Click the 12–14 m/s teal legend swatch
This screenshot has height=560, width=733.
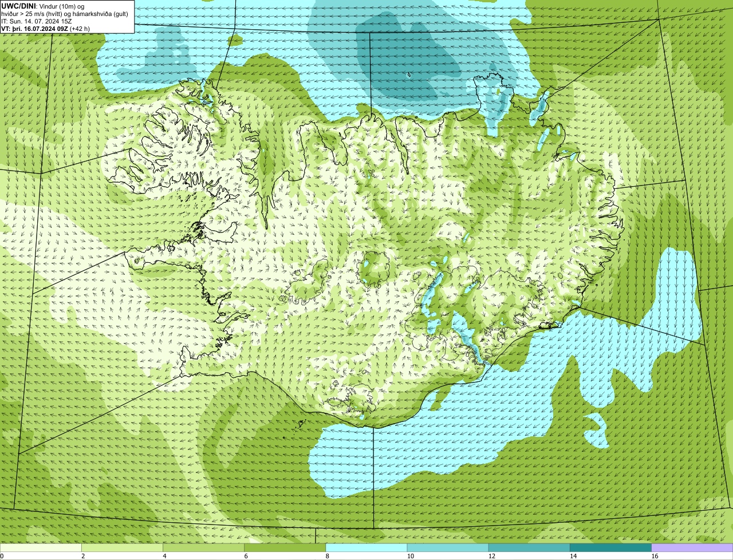pos(529,548)
